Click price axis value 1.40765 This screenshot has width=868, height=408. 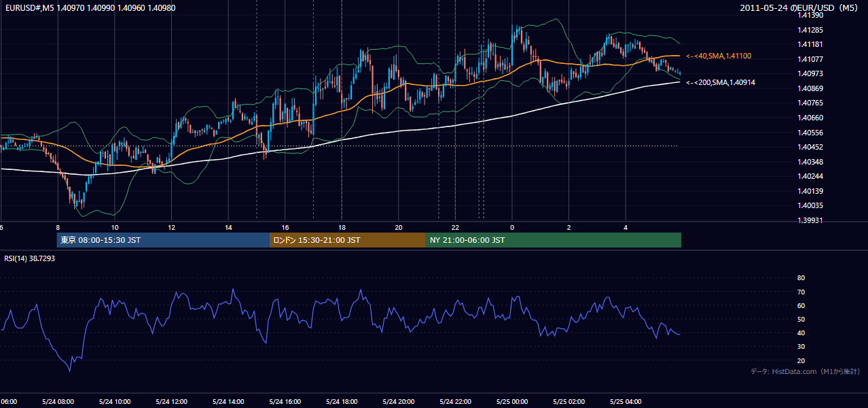pyautogui.click(x=810, y=103)
